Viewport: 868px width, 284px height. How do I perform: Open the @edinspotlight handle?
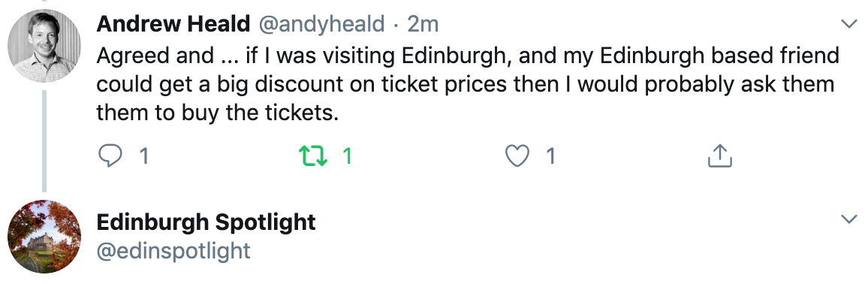coord(173,250)
